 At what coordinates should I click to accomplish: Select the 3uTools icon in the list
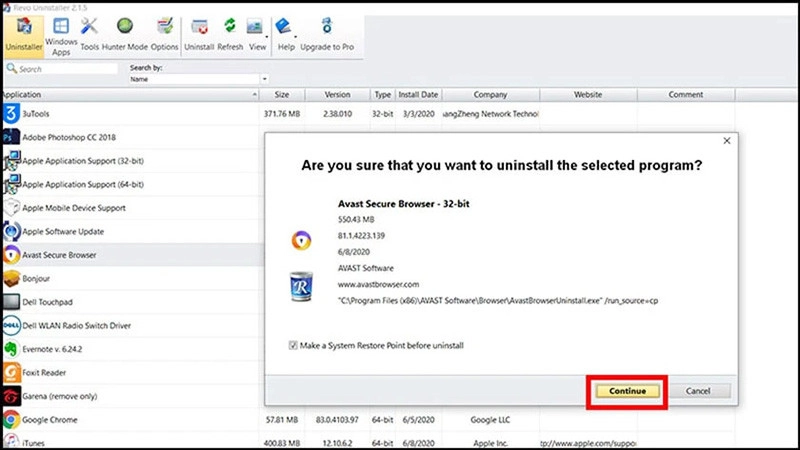point(11,114)
